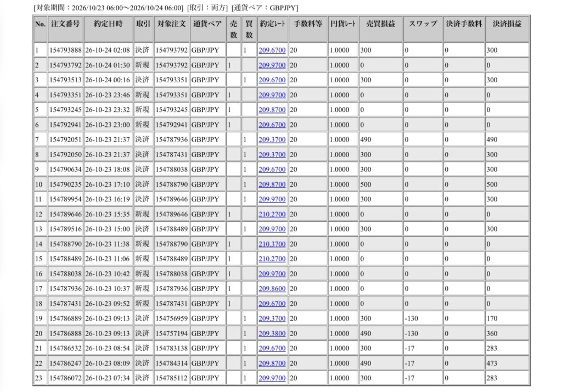
Task: Open rate link 209.3700 for order 154792051
Action: click(272, 139)
